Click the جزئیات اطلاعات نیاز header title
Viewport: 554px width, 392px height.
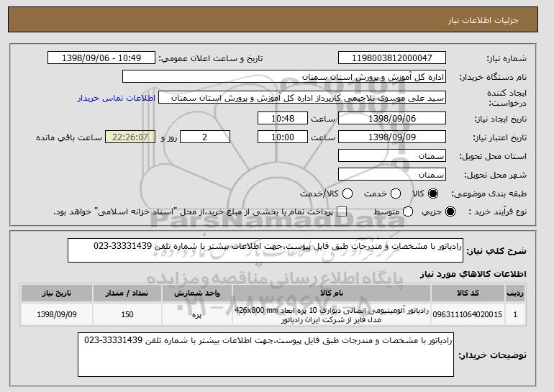pyautogui.click(x=483, y=20)
